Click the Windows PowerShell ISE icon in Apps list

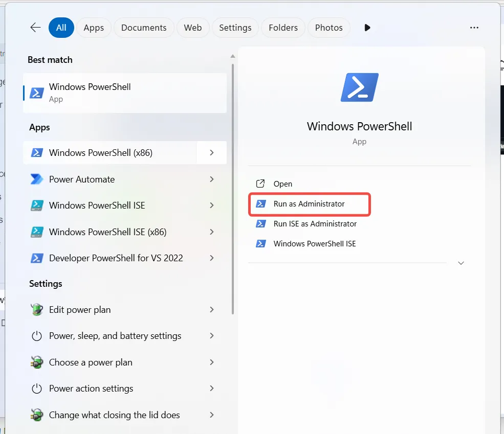[37, 205]
